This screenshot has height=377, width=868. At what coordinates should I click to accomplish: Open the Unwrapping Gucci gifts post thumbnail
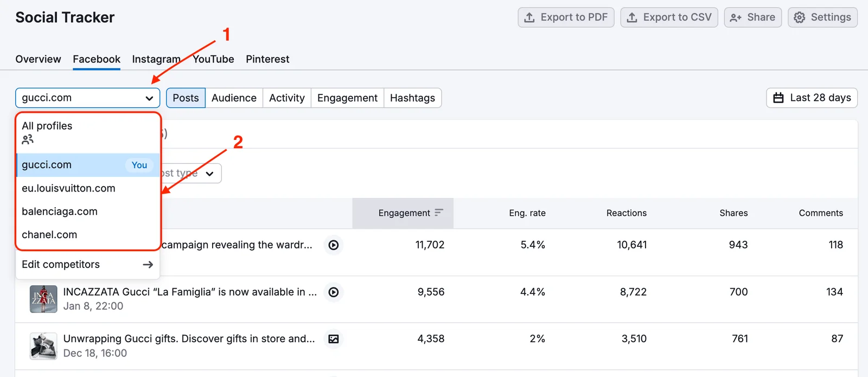point(43,346)
